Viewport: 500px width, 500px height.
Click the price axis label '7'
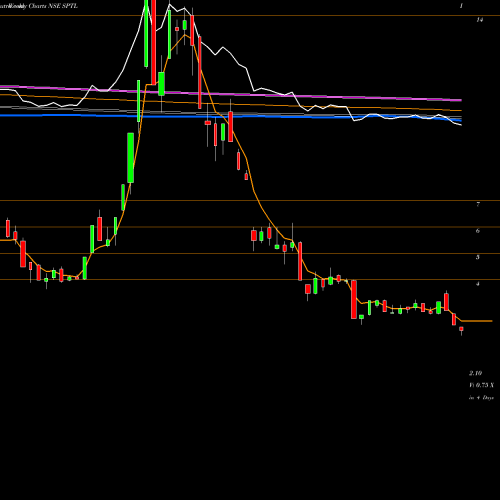(x=478, y=204)
